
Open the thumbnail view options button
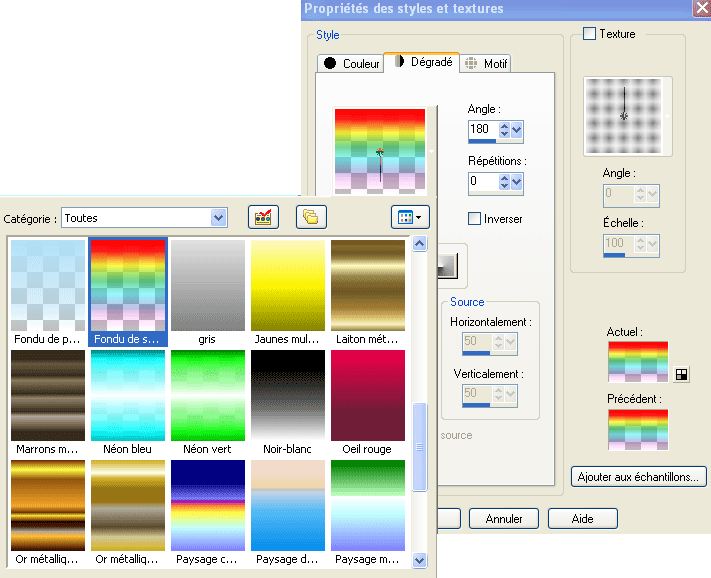pos(410,216)
